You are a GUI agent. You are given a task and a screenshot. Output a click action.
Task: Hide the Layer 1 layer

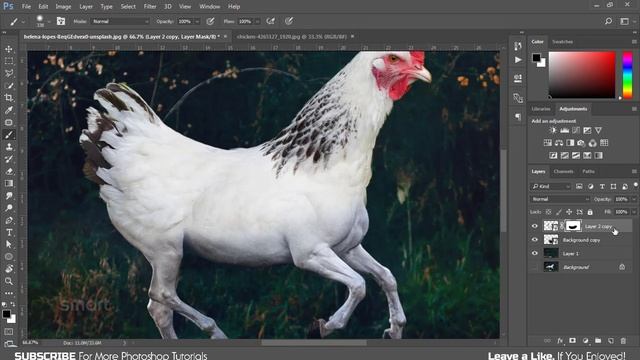coord(535,253)
